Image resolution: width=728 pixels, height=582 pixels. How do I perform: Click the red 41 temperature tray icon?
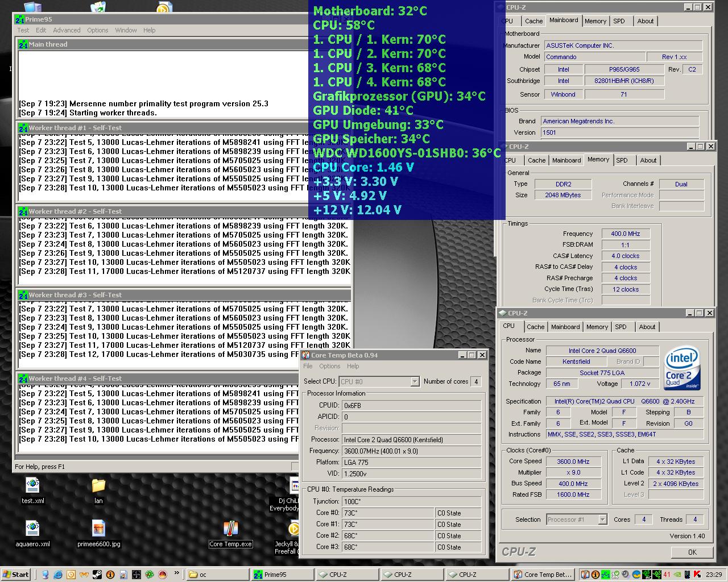pos(667,575)
